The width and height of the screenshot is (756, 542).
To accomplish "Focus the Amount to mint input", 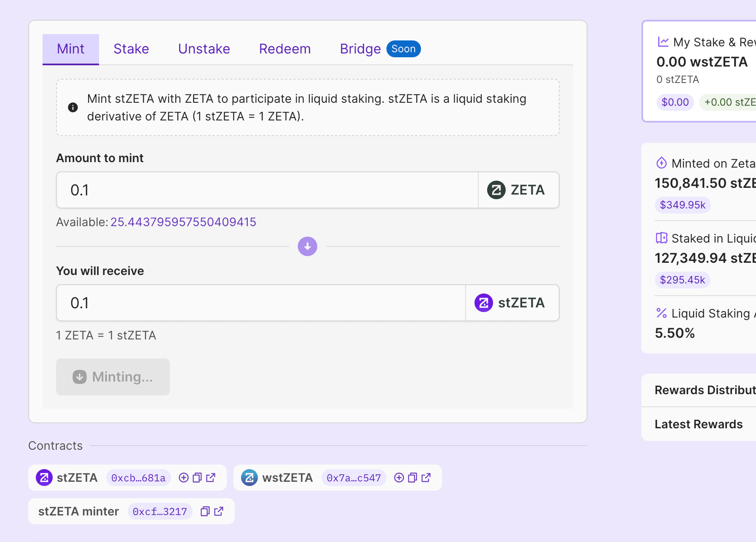I will 267,190.
